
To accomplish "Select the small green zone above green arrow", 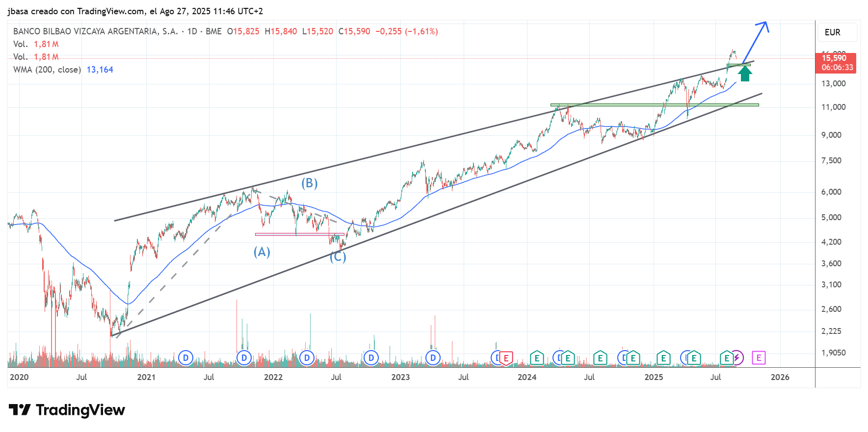I will tap(738, 65).
